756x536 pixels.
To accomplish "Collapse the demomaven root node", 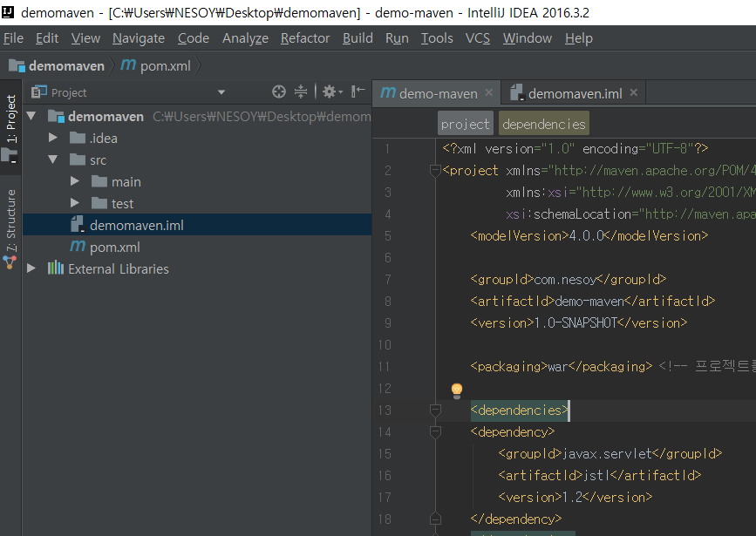I will pyautogui.click(x=31, y=116).
